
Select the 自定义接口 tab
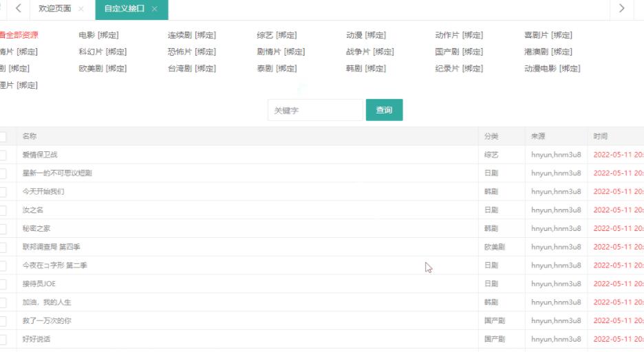124,9
